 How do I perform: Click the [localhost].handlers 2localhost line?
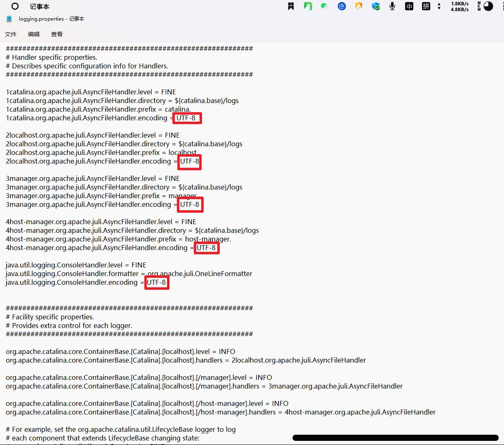coord(186,360)
